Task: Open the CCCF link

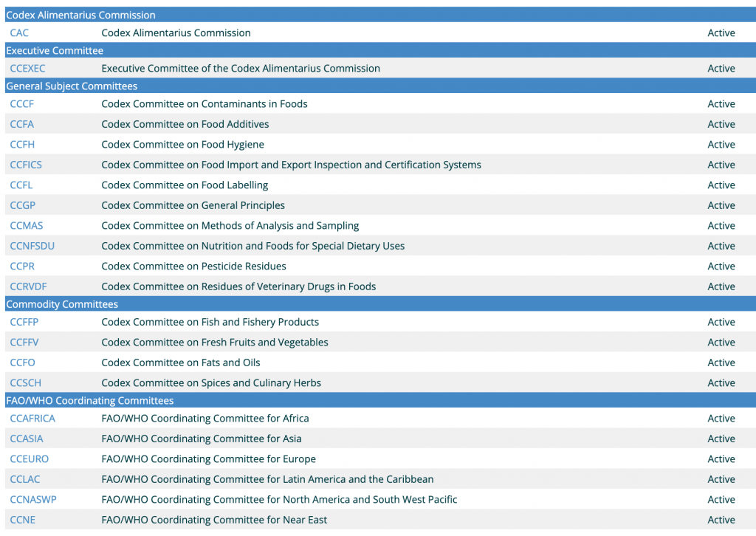Action: (21, 103)
